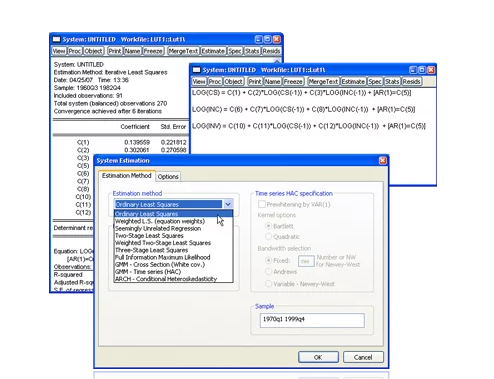Maximize the equation specification window
This screenshot has width=494, height=379.
click(x=422, y=70)
